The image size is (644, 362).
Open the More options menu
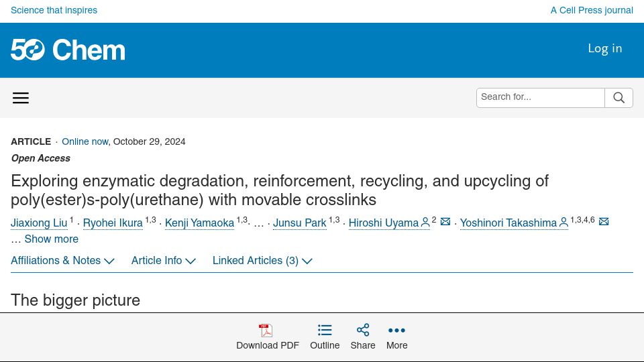click(x=396, y=337)
